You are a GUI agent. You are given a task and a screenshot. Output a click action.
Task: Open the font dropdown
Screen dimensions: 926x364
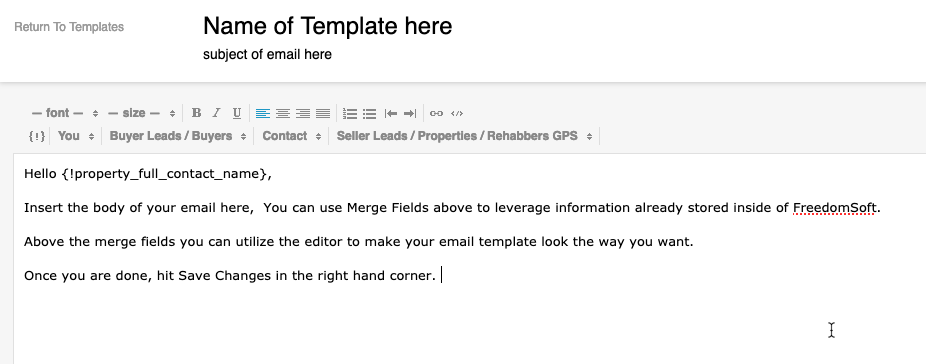point(65,113)
